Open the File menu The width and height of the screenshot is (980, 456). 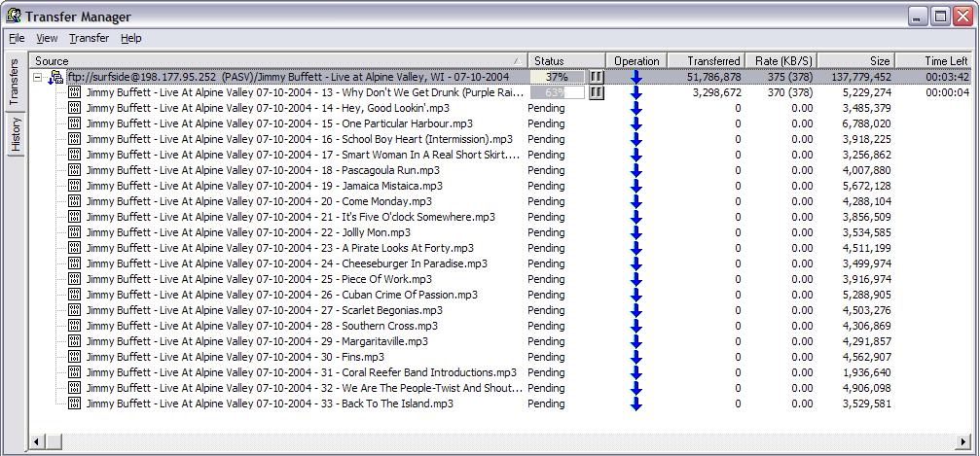[17, 38]
